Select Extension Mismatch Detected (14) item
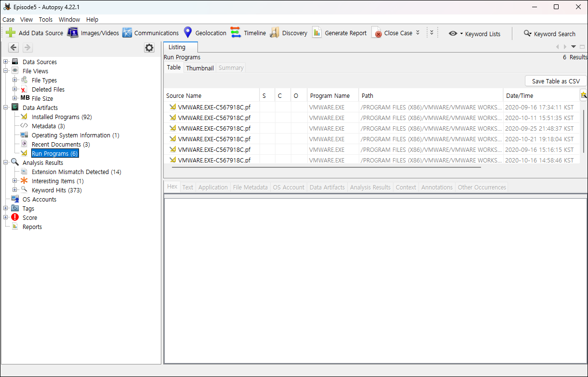The width and height of the screenshot is (588, 377). [77, 172]
